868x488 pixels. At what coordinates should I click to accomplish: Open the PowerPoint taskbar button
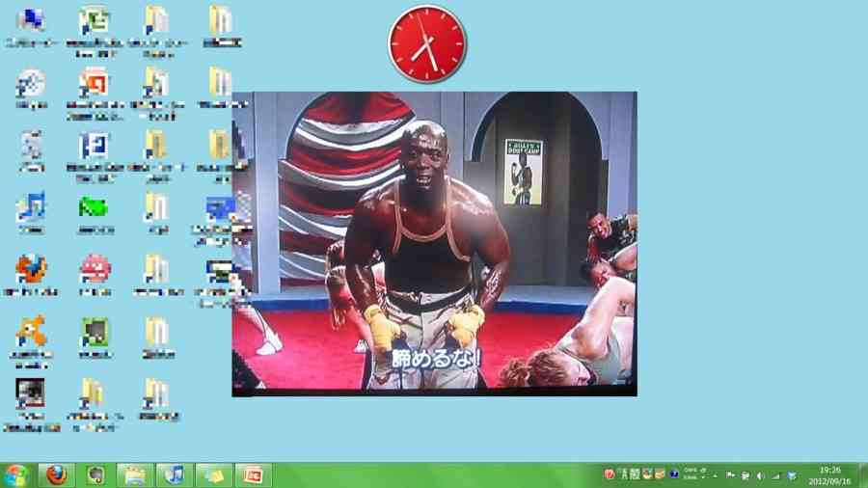point(254,474)
